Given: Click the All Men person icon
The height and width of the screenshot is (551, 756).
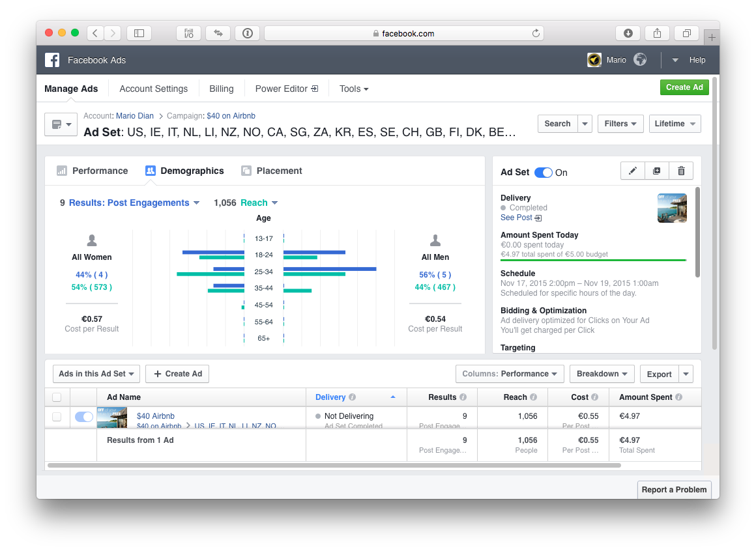Looking at the screenshot, I should point(435,240).
